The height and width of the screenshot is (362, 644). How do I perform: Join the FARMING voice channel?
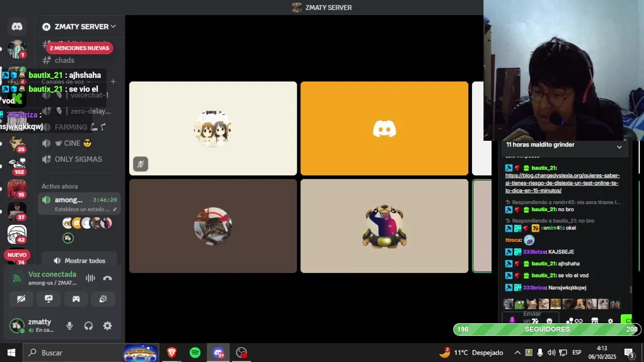click(x=79, y=127)
